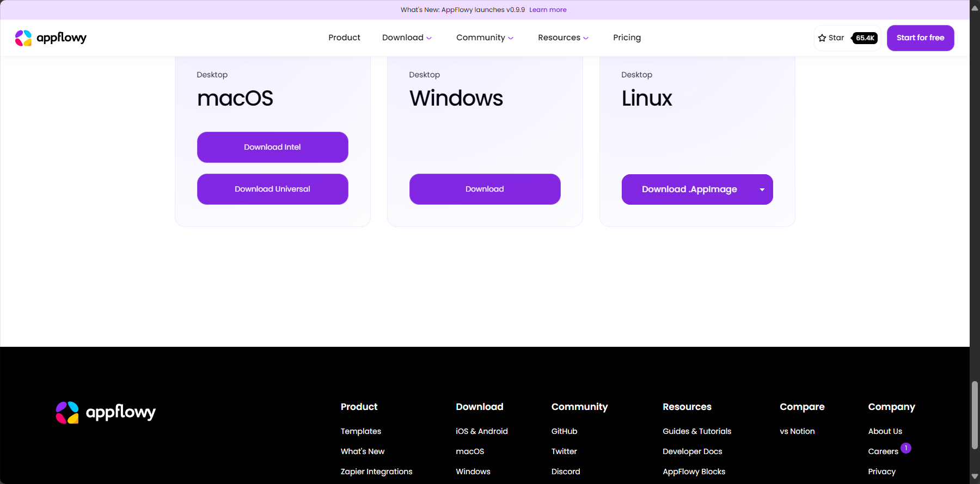Go to the Pricing page
The height and width of the screenshot is (484, 980).
[627, 38]
